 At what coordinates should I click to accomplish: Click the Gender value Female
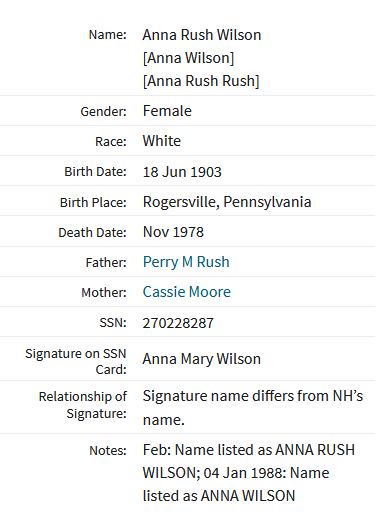pyautogui.click(x=167, y=111)
